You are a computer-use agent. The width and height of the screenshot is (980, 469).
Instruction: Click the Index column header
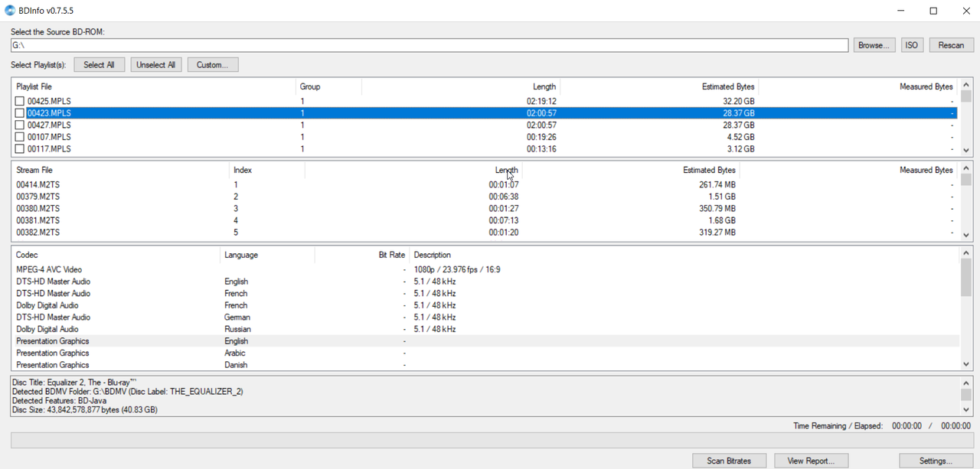[267, 170]
